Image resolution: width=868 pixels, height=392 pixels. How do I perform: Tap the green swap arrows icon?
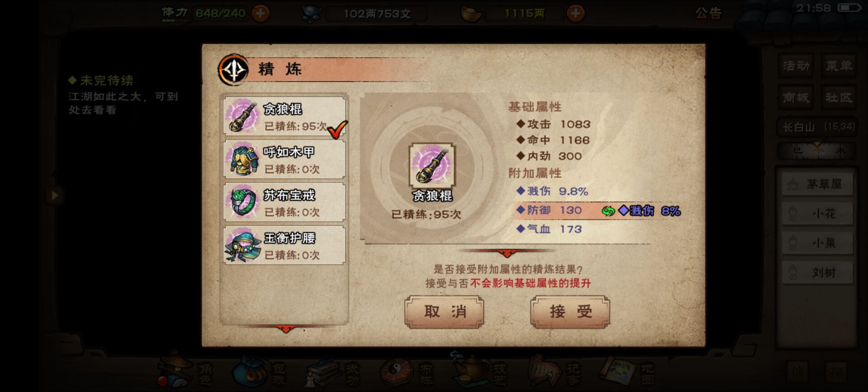608,211
